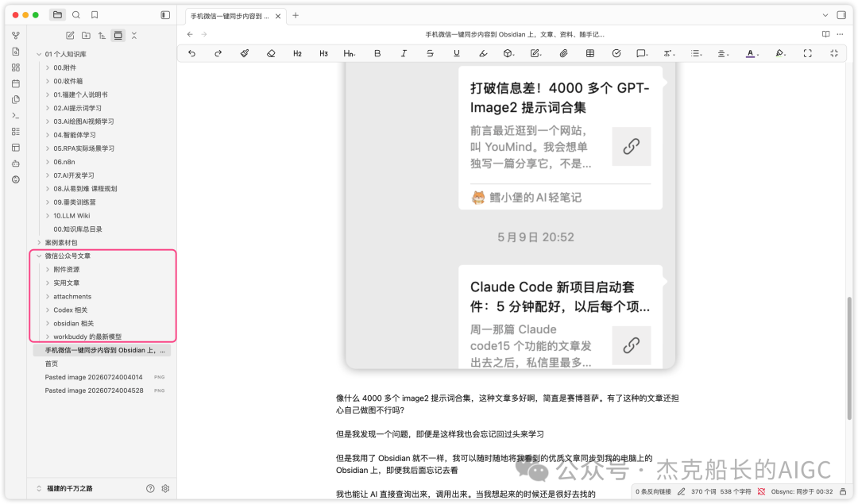The image size is (858, 504).
Task: Undo the last edit
Action: point(191,53)
